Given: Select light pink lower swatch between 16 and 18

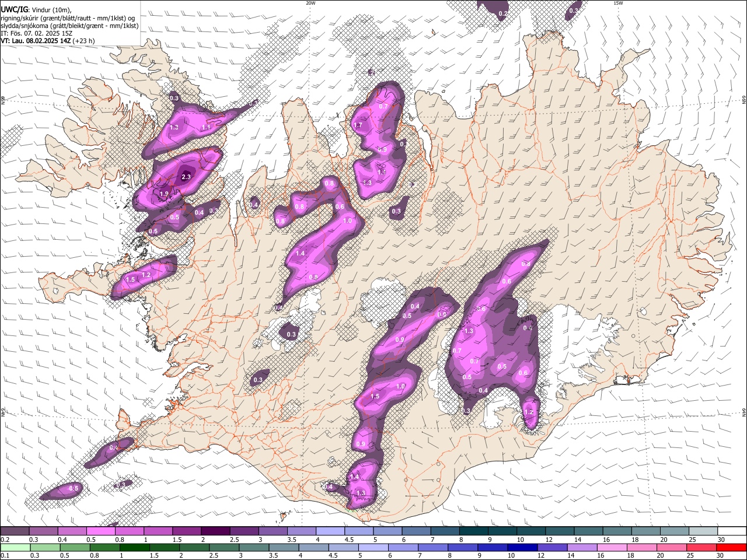Looking at the screenshot, I should click(611, 547).
